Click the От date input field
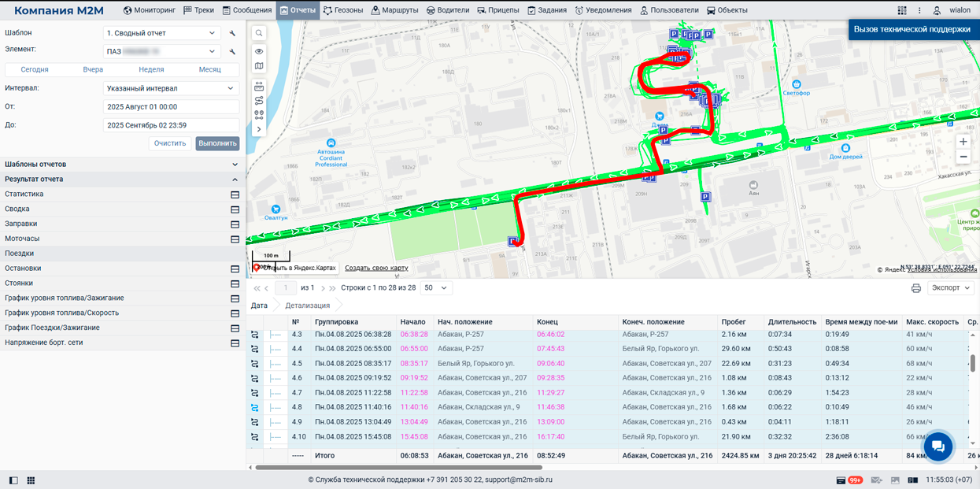Screen dimensions: 980x489 171,107
